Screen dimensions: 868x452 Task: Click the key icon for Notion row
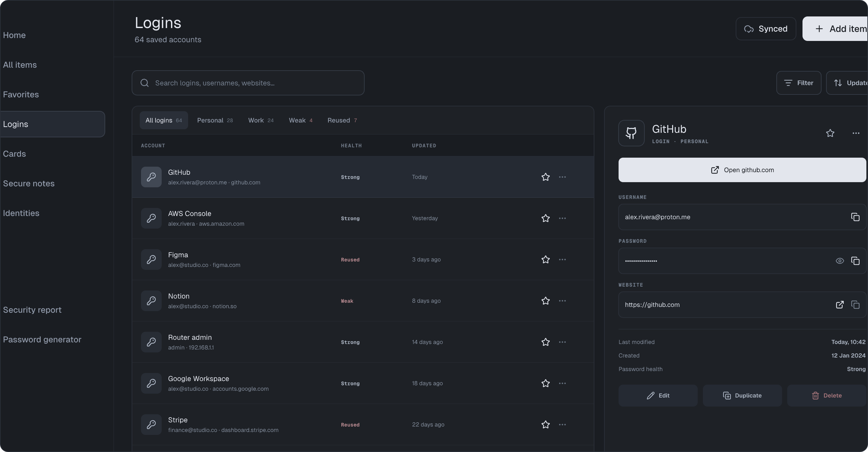pos(151,300)
